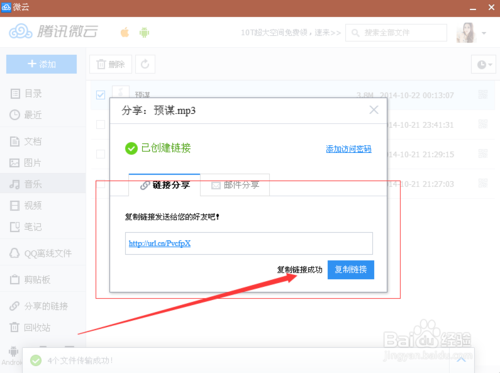Switch to 邮件分享 tab
The width and height of the screenshot is (500, 373).
pos(235,185)
